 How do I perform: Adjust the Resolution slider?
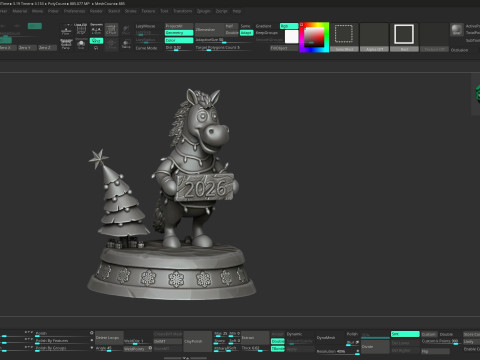point(337,351)
